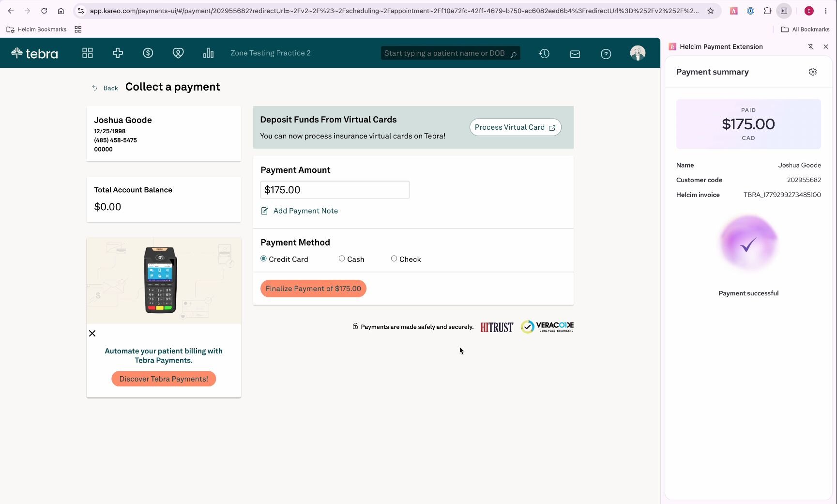Open the Chrome three-dot menu
Screen dimensions: 837x504
[x=826, y=11]
